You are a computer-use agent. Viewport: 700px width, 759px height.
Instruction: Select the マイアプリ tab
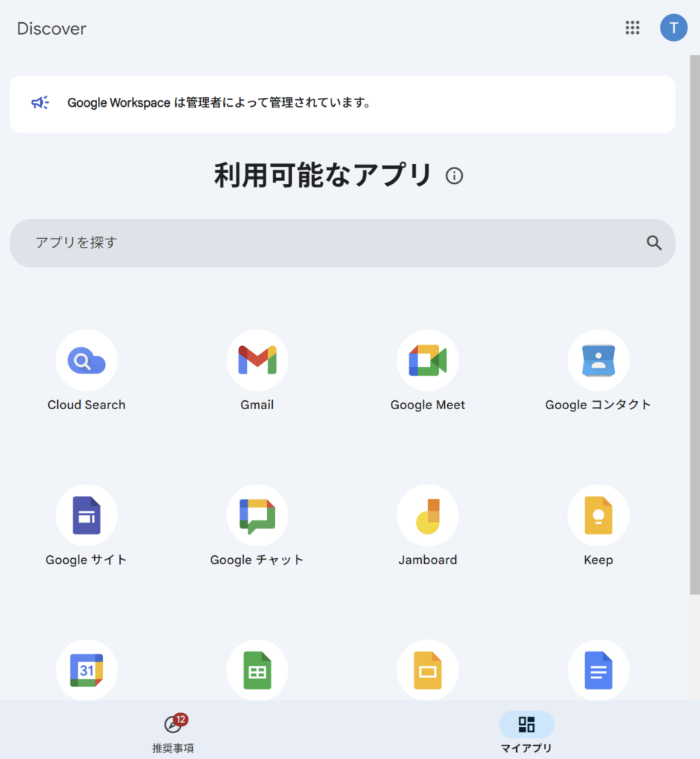click(526, 732)
